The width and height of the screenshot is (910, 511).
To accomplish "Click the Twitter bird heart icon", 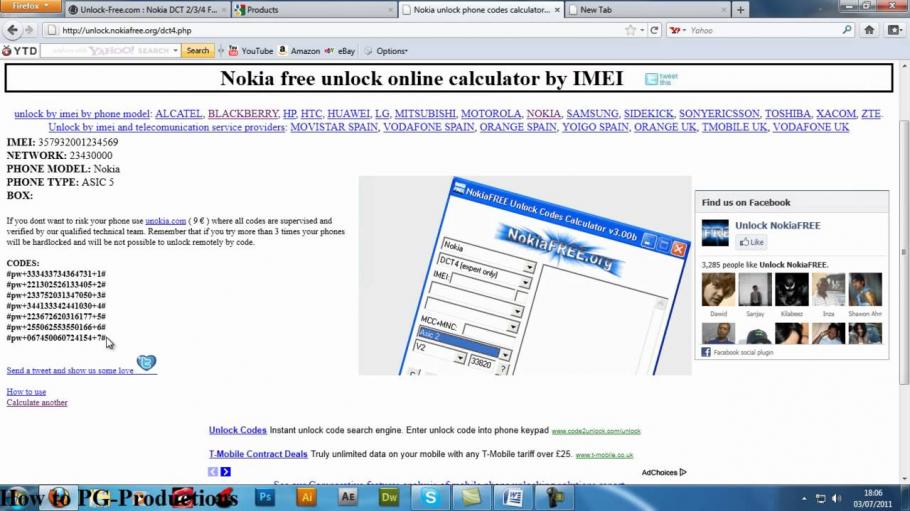I will 146,363.
